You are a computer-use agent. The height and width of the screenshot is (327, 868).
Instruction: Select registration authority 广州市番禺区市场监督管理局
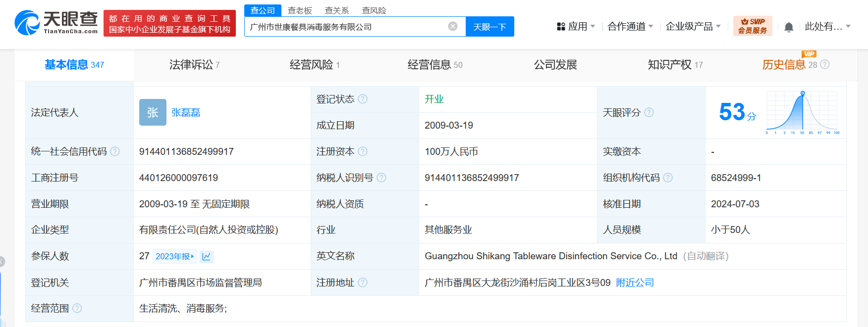[x=201, y=282]
